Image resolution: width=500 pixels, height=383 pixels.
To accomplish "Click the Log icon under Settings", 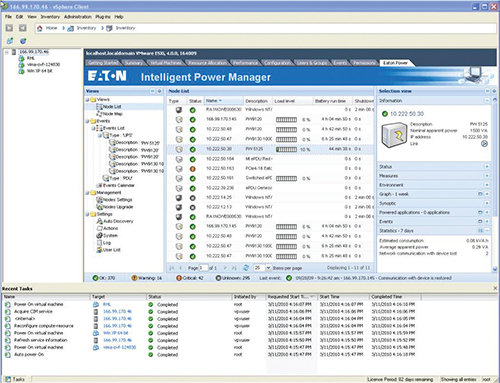I will [99, 242].
